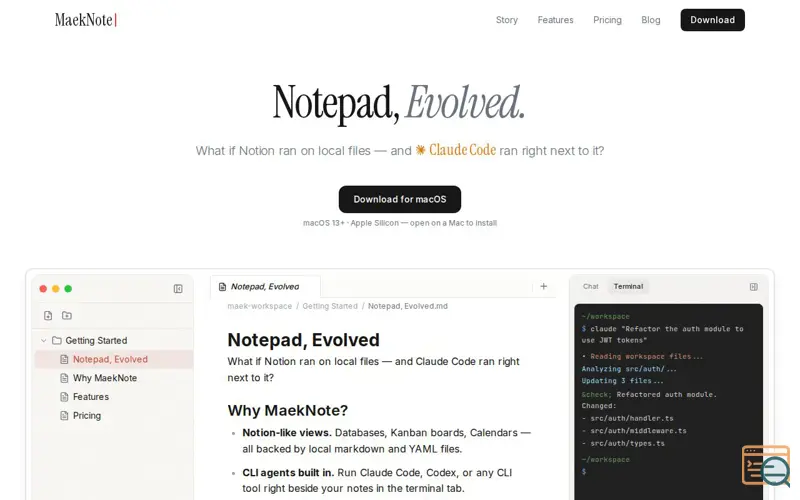Click the Download button in header
Screen dimensions: 800x500
coord(712,20)
